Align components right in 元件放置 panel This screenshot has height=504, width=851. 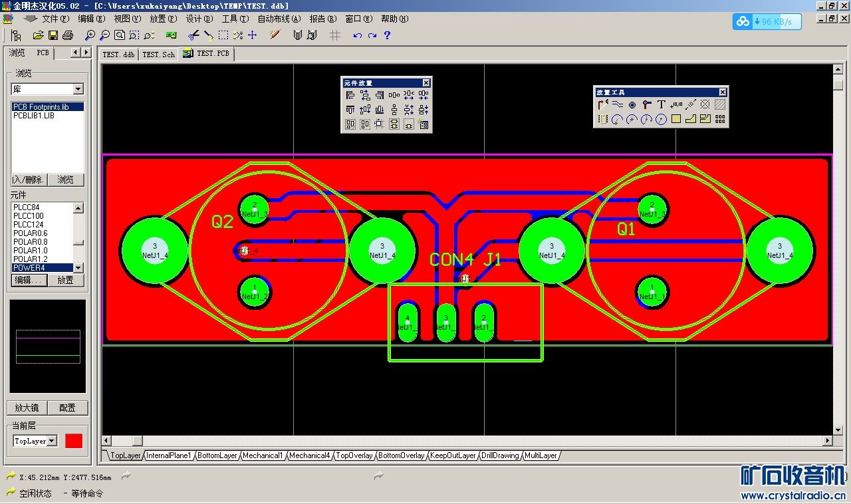pos(380,95)
